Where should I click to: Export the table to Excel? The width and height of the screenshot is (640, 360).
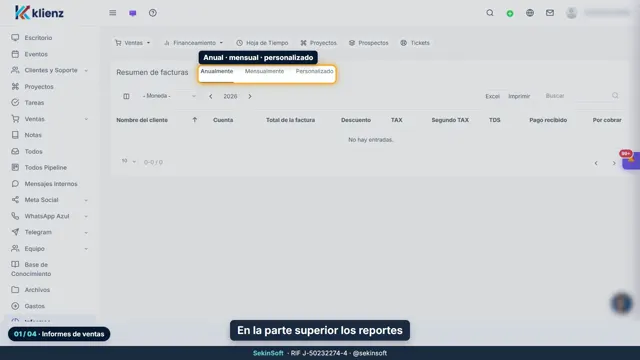492,96
